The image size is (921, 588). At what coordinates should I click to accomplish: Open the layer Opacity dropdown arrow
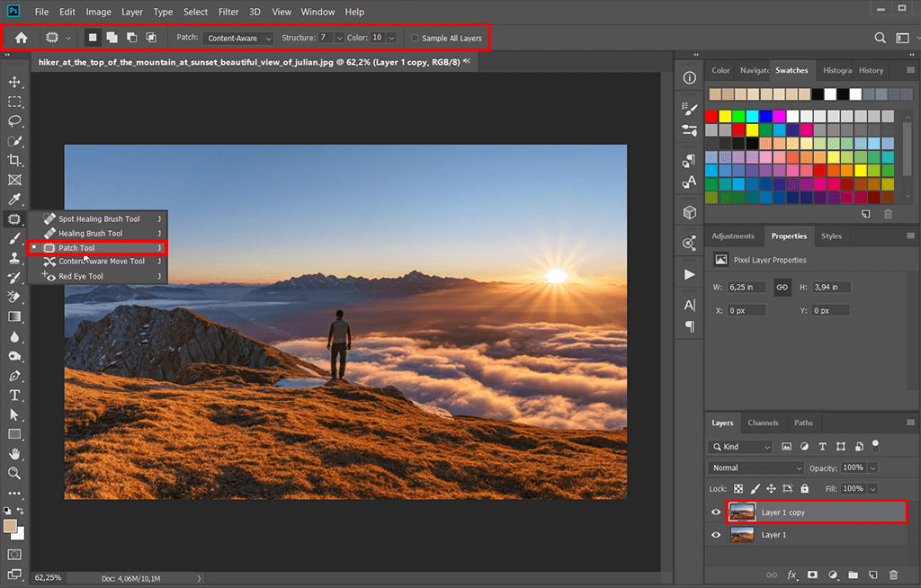(872, 468)
